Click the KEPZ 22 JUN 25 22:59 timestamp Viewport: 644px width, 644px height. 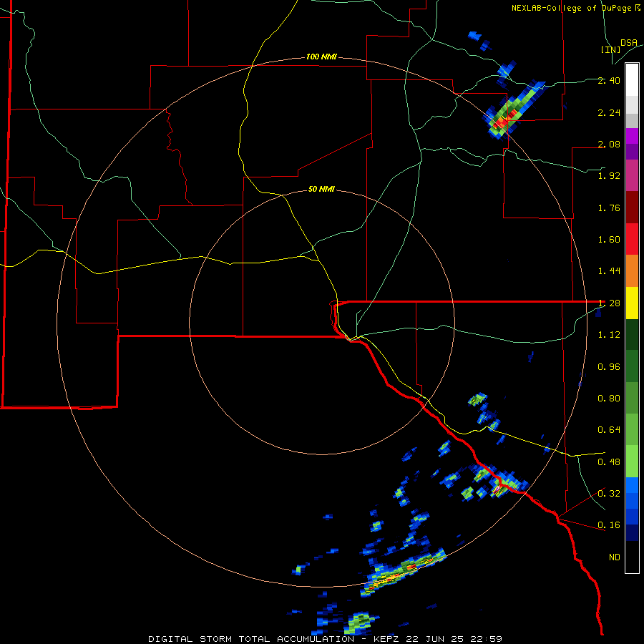click(437, 639)
